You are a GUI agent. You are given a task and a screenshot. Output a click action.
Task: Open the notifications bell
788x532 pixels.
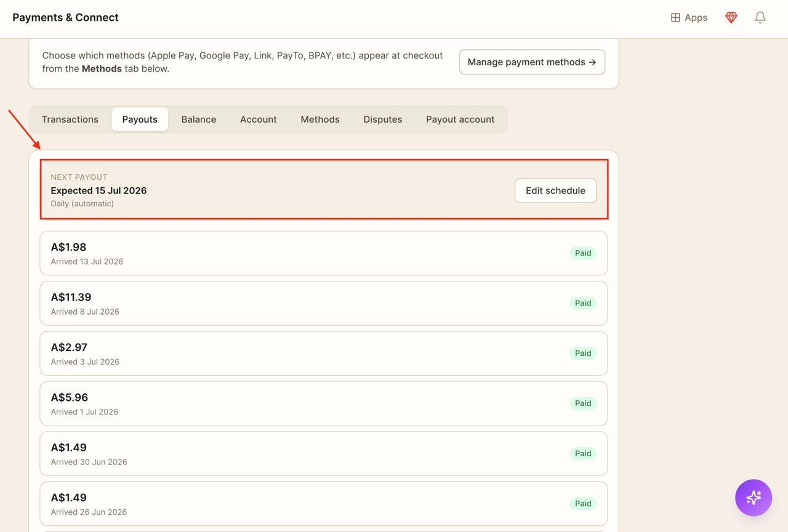pyautogui.click(x=760, y=18)
